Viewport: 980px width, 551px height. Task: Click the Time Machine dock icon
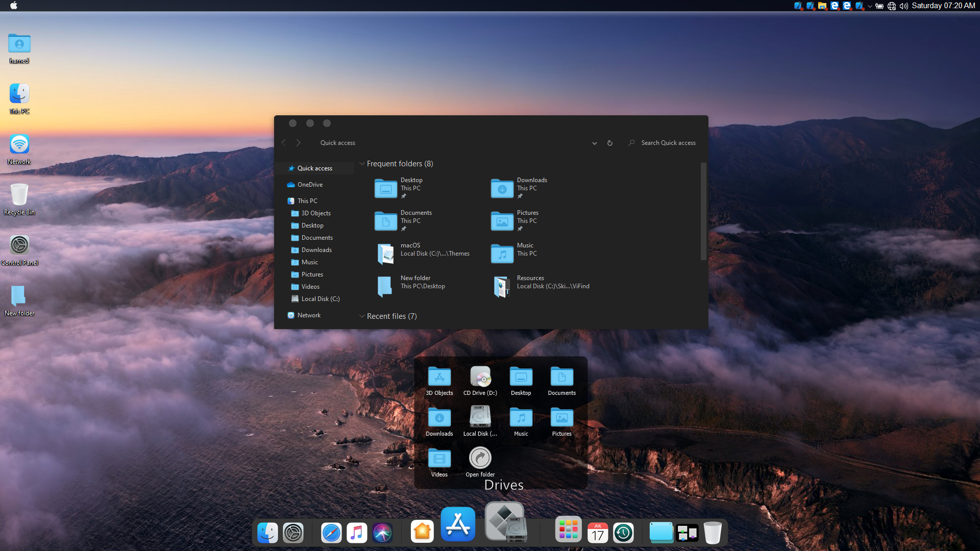[623, 533]
